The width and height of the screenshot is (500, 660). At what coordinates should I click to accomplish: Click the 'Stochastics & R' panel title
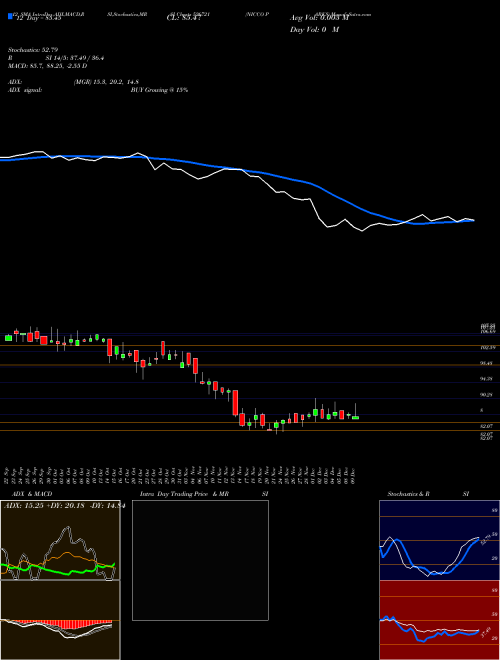coord(409,494)
